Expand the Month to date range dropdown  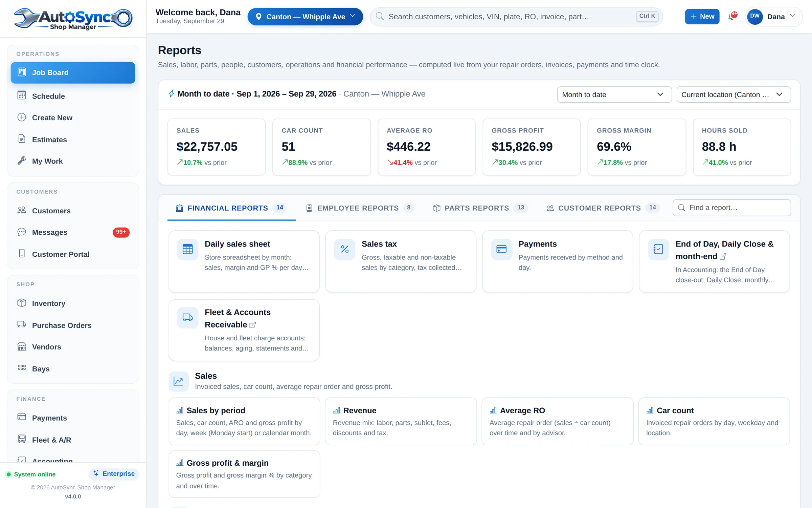tap(614, 94)
